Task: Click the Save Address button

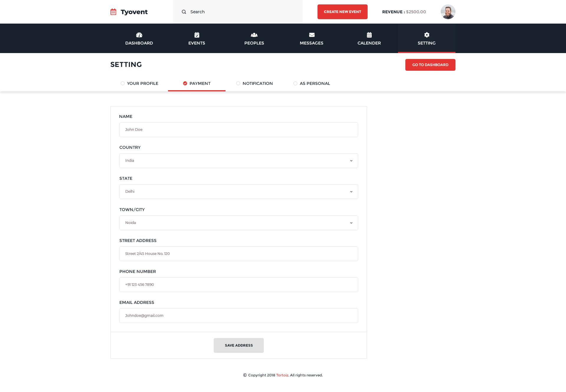Action: point(238,345)
